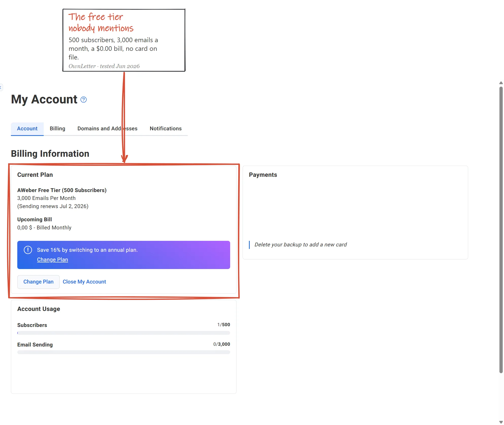The width and height of the screenshot is (504, 425).
Task: Click the scrollbar up arrow
Action: (501, 83)
